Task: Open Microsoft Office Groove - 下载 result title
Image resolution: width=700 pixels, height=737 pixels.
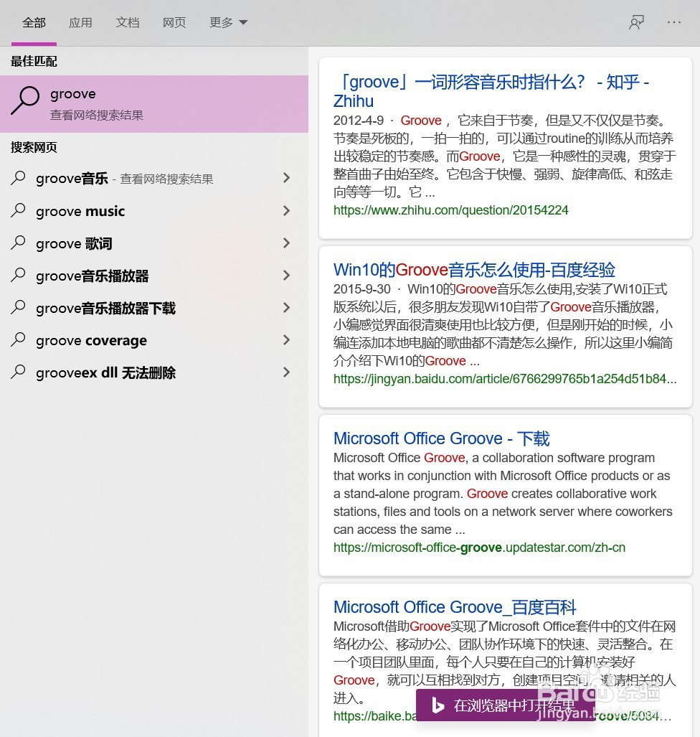Action: coord(441,438)
